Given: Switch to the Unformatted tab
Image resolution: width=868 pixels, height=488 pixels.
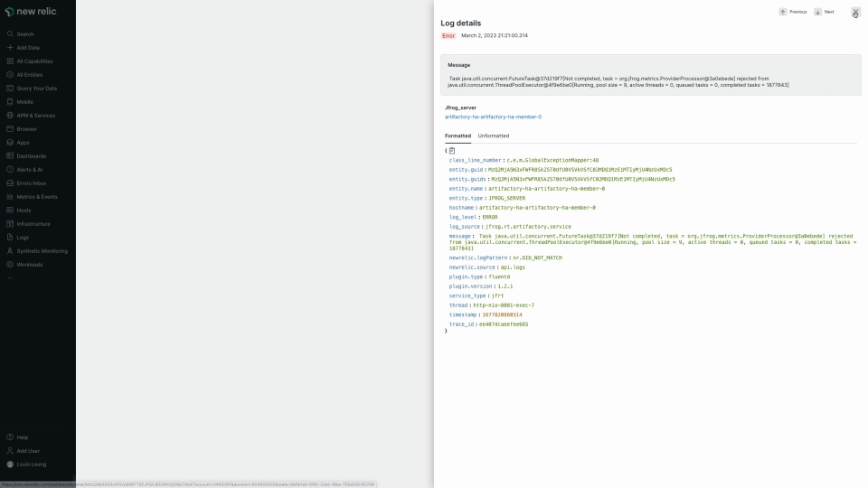Looking at the screenshot, I should coord(493,136).
